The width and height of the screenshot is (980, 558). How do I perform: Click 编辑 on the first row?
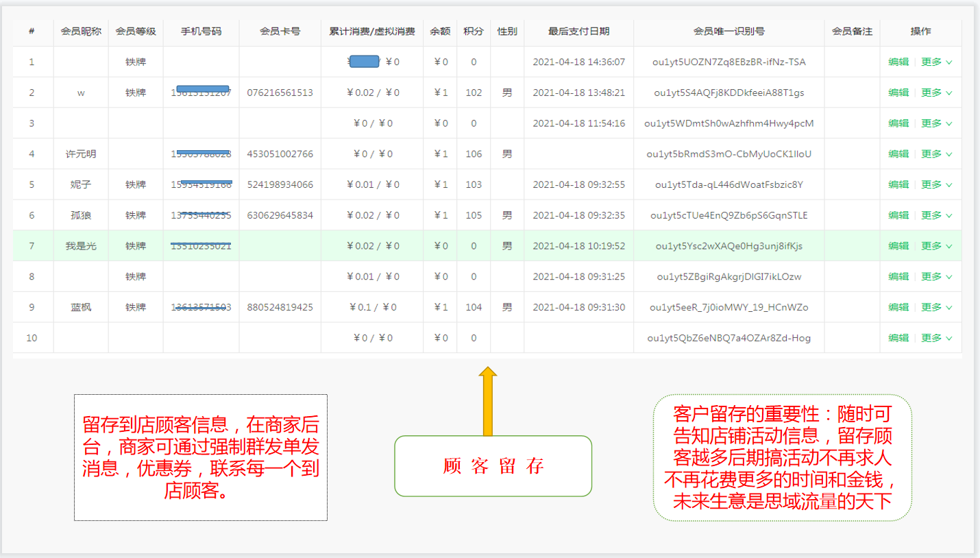tap(898, 62)
